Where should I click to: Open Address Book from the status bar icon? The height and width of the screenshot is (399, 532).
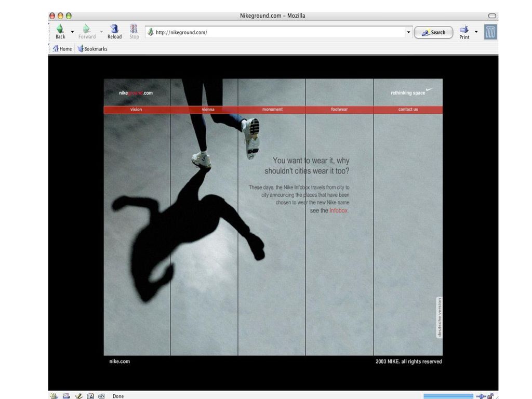coord(90,396)
